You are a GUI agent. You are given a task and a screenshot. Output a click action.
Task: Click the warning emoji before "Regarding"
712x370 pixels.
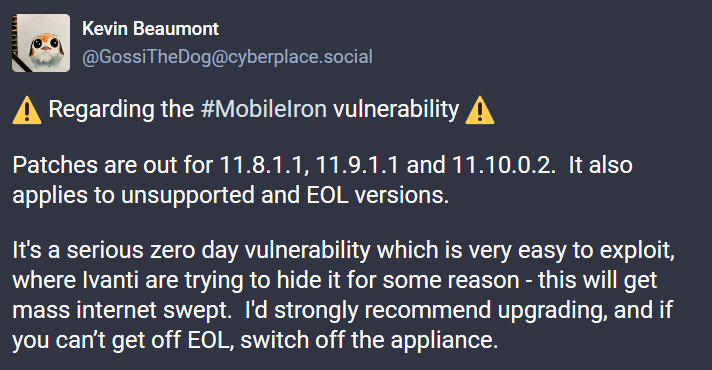27,110
